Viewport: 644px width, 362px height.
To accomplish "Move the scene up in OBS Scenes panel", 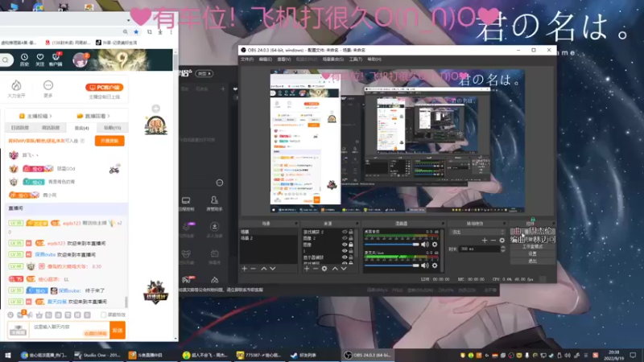I will pyautogui.click(x=264, y=269).
